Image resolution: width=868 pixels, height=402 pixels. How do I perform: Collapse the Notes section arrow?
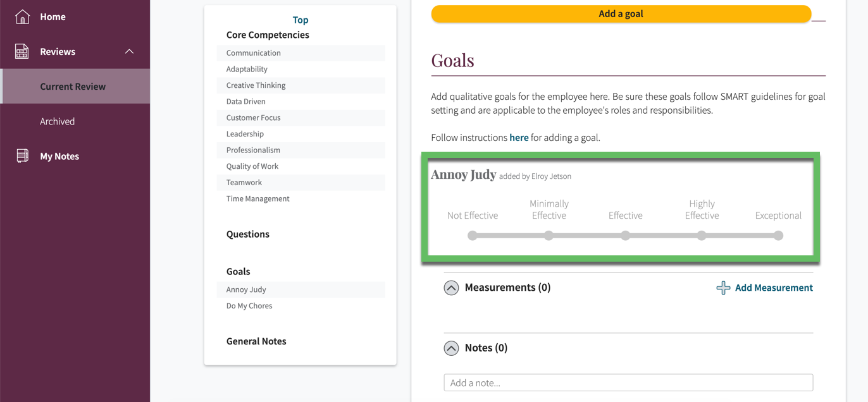pos(451,348)
